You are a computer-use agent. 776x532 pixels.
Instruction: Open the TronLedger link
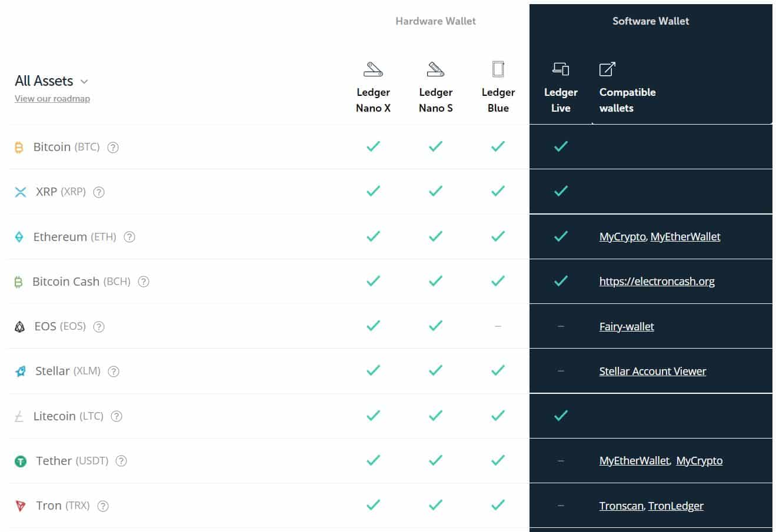(676, 506)
